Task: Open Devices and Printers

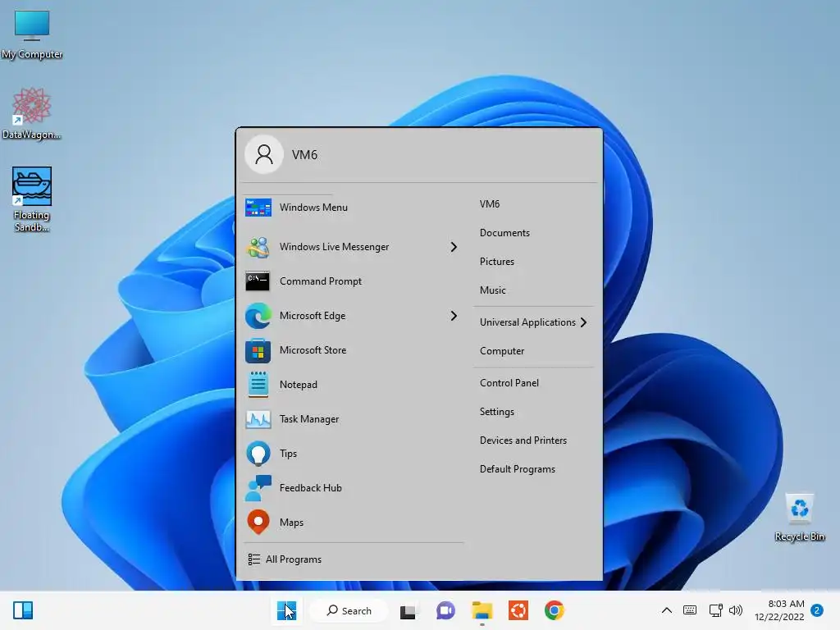Action: coord(523,441)
